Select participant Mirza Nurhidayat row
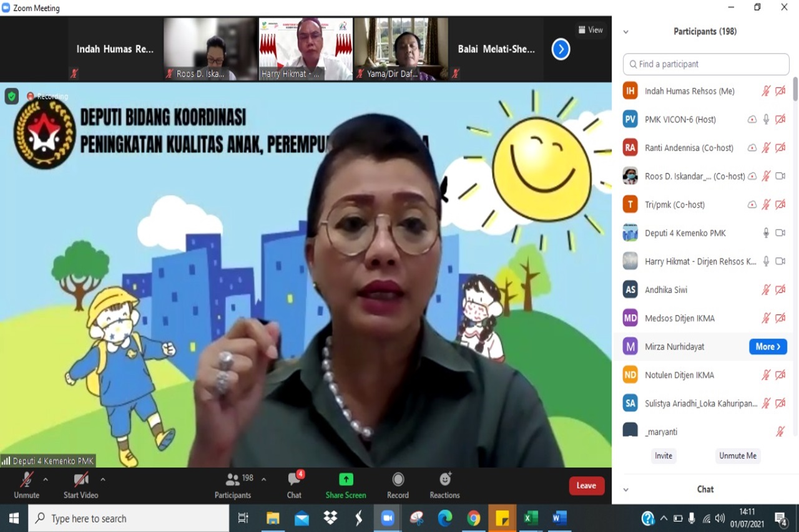Viewport: 799px width, 532px height. [x=706, y=347]
